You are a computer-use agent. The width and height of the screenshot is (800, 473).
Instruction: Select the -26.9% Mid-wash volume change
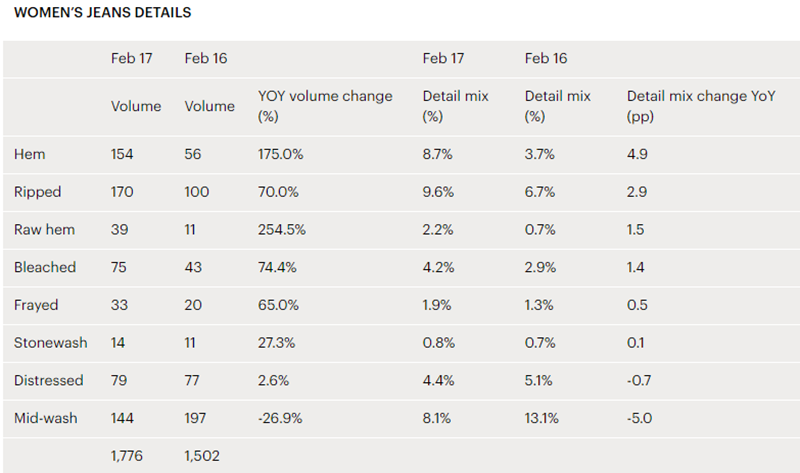coord(280,418)
